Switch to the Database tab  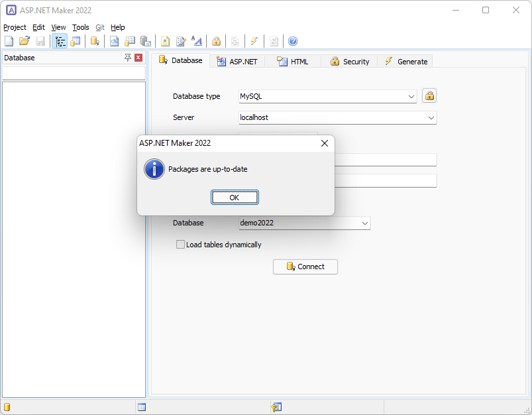click(x=180, y=60)
